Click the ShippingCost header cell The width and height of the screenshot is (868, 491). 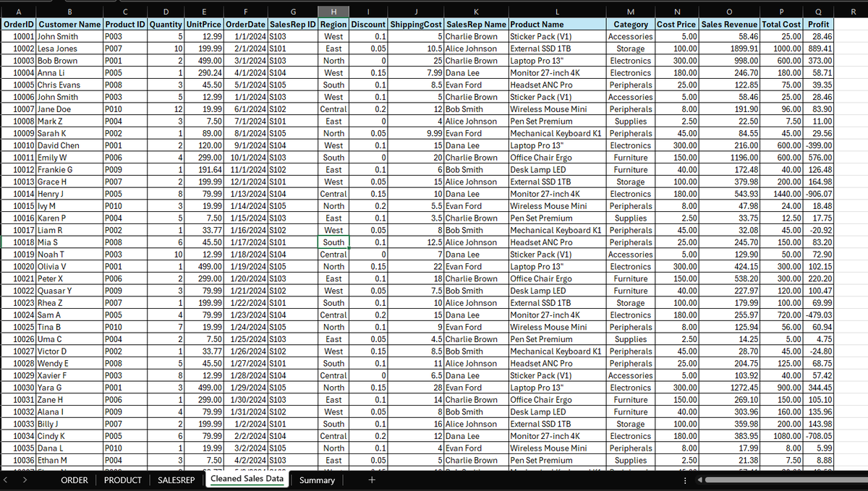point(416,24)
